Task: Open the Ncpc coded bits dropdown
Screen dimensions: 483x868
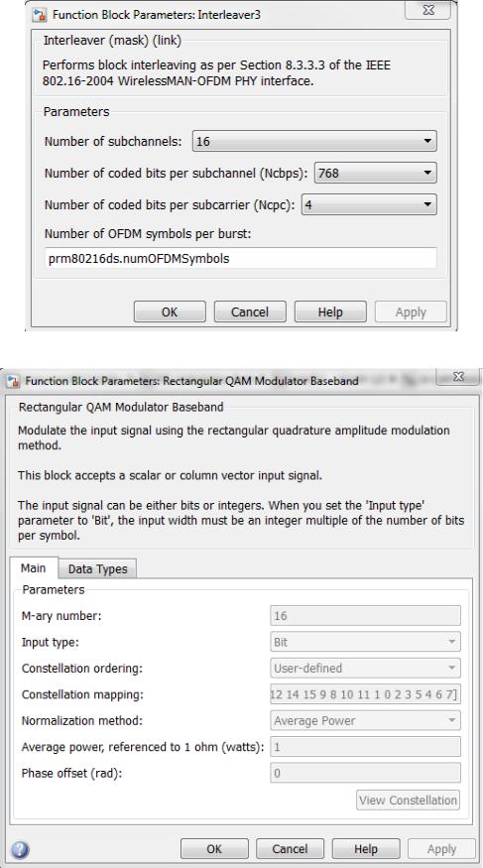Action: pos(369,204)
